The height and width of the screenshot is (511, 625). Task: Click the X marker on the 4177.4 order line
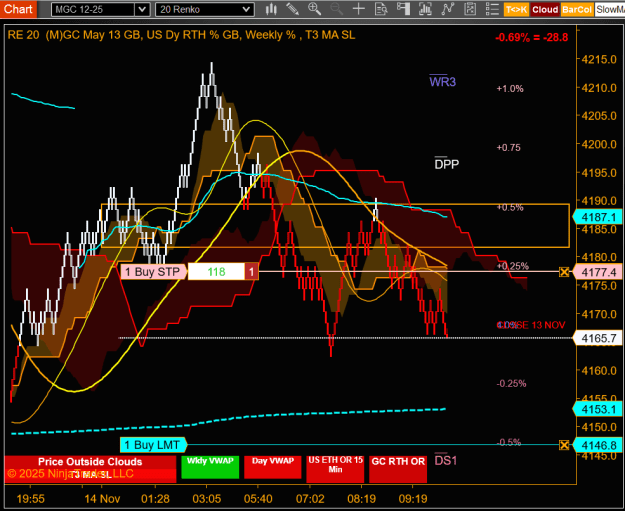pyautogui.click(x=564, y=272)
